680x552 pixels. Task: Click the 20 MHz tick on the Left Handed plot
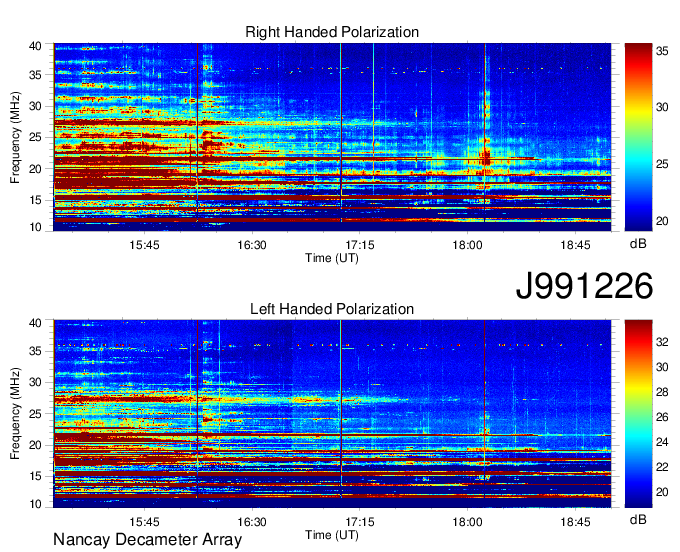pyautogui.click(x=35, y=445)
